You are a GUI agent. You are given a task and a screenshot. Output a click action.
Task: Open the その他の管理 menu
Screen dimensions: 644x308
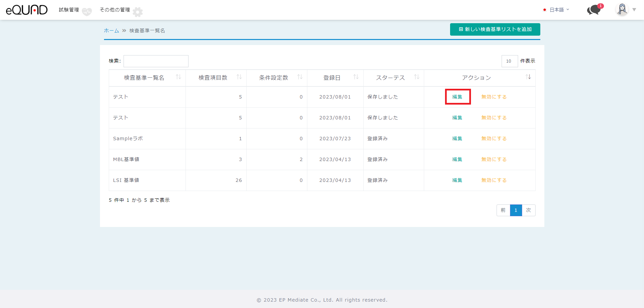(115, 10)
